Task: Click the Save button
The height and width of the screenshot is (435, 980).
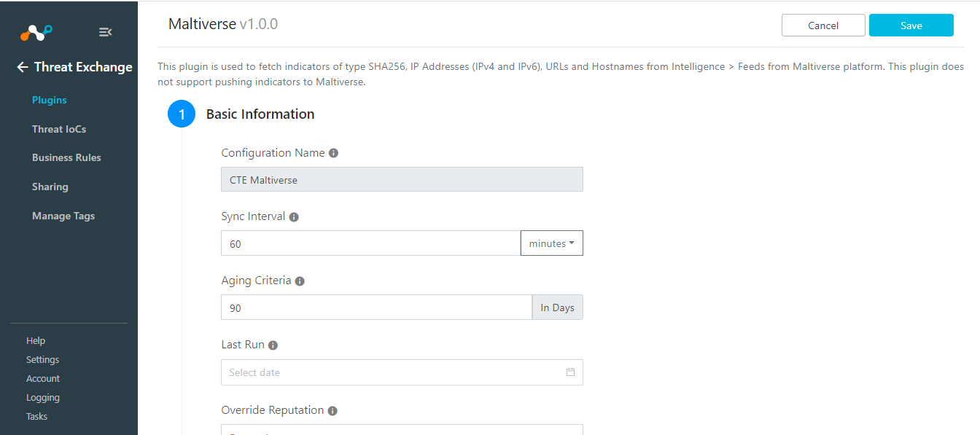Action: coord(911,26)
